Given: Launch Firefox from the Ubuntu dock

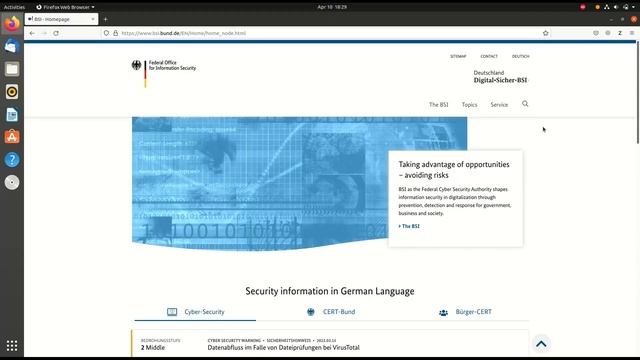Looking at the screenshot, I should point(12,24).
